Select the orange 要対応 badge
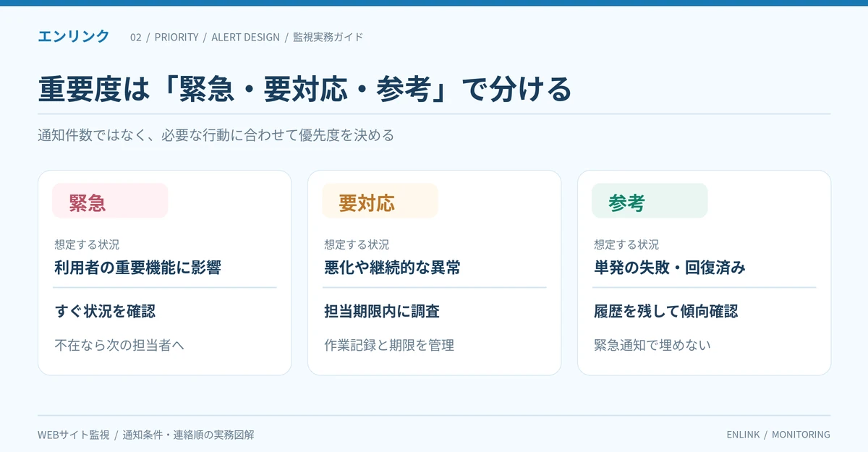Viewport: 868px width, 452px height. (380, 200)
